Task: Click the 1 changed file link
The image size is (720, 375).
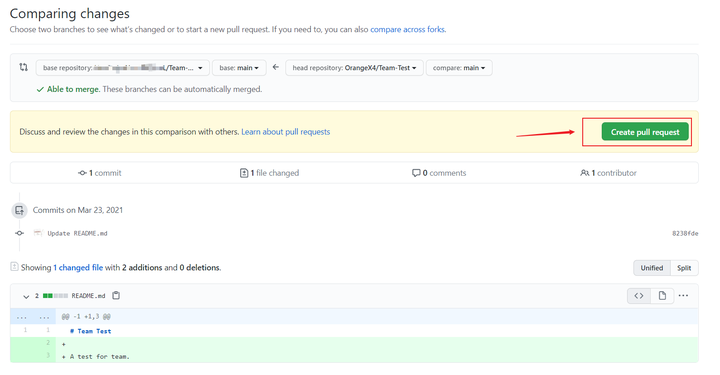Action: pyautogui.click(x=78, y=268)
